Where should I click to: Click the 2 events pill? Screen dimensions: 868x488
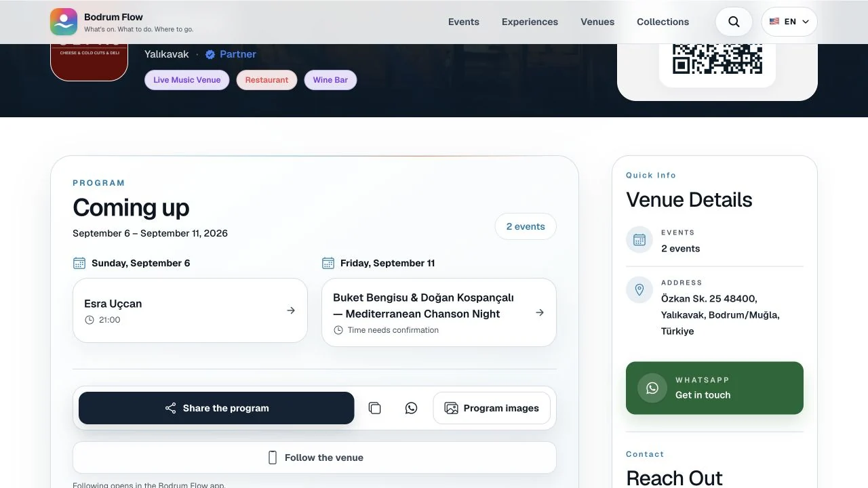pyautogui.click(x=526, y=226)
